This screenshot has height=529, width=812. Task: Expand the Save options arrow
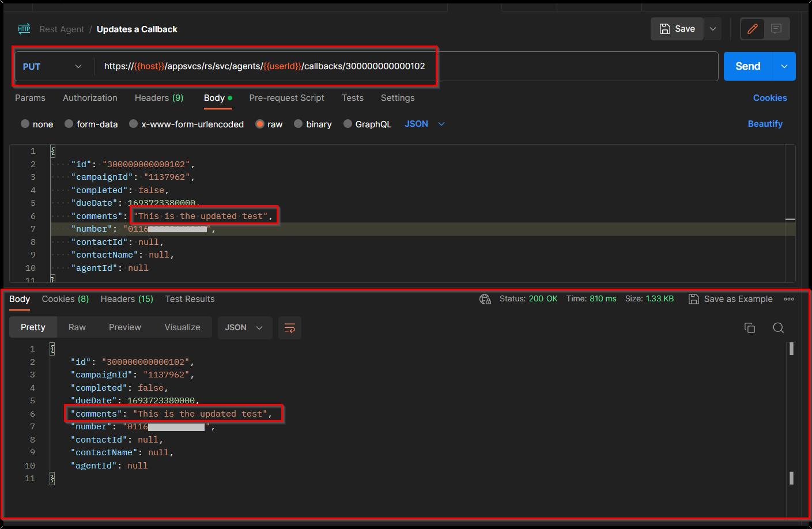[x=713, y=29]
